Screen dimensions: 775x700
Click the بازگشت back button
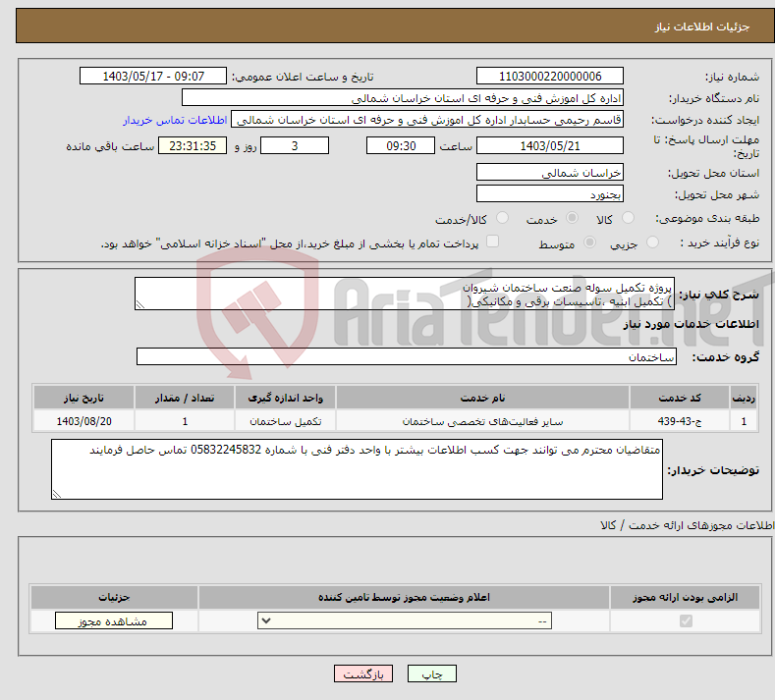[x=363, y=673]
